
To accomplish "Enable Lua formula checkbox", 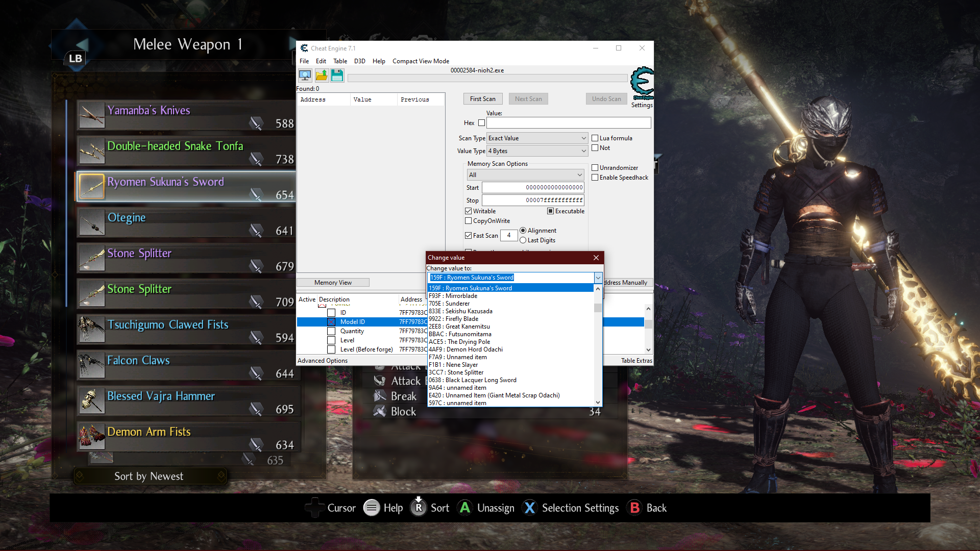I will (x=595, y=138).
